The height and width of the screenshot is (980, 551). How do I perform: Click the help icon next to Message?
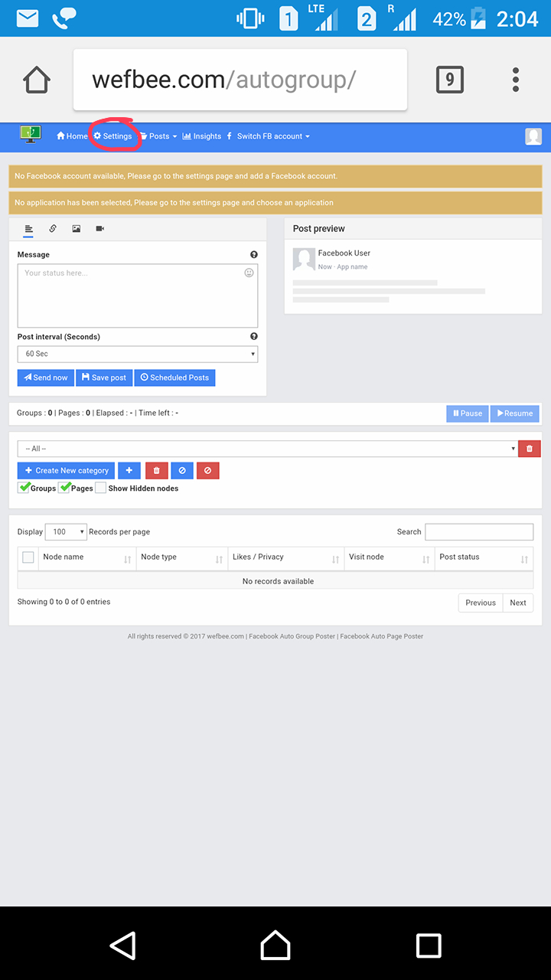253,255
